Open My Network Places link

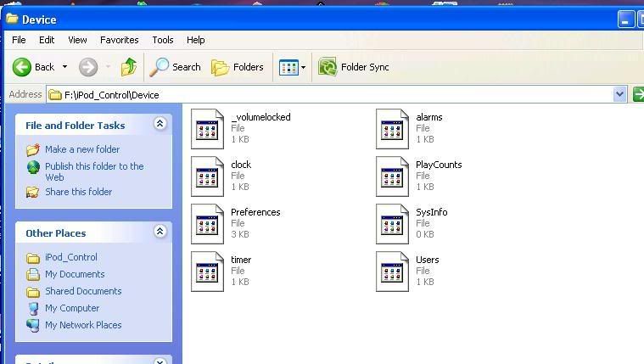[x=82, y=325]
